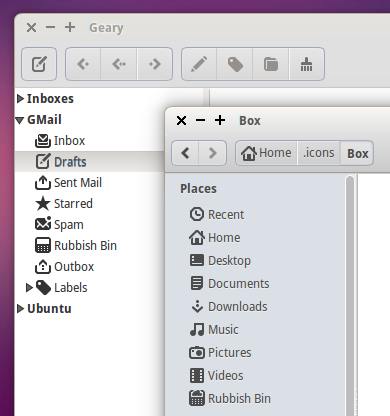Select the Inbox folder text

coord(69,141)
